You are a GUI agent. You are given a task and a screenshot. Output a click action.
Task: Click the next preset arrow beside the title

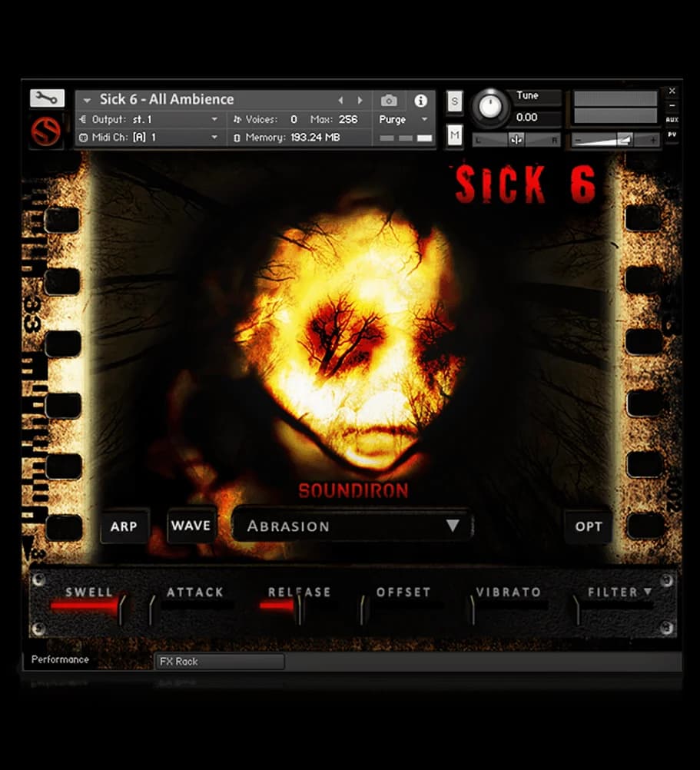359,100
